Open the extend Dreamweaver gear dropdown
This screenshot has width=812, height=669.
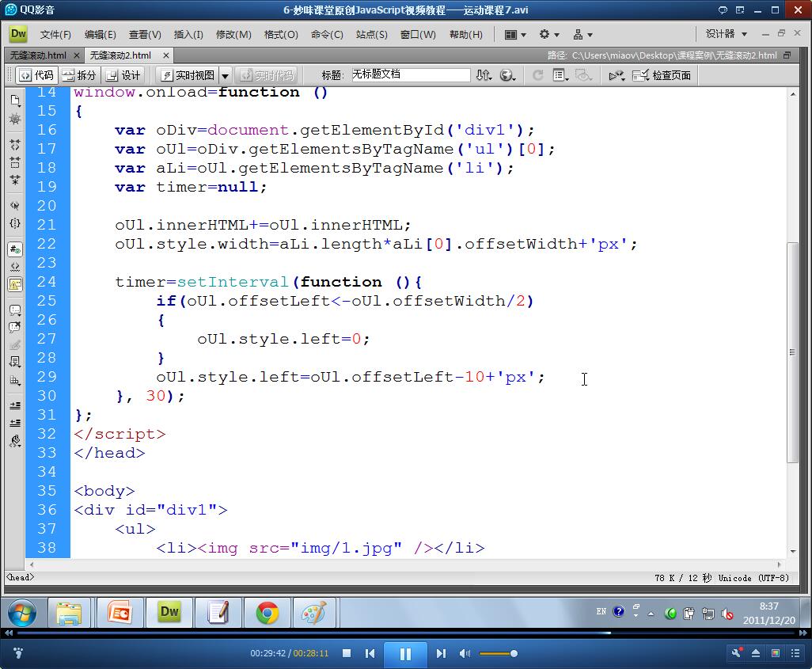click(x=549, y=35)
